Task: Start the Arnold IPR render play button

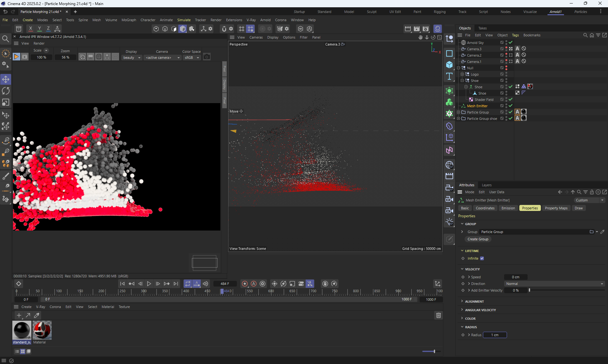Action: click(16, 57)
